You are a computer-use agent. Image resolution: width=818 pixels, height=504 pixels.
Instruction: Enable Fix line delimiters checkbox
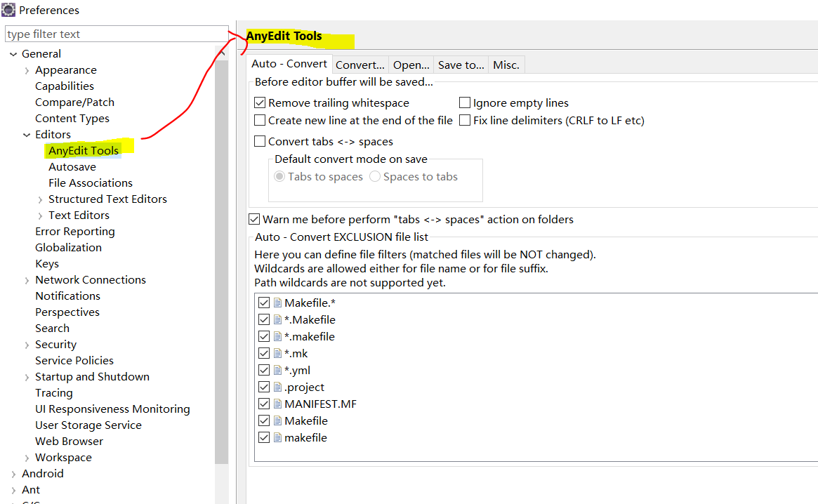pyautogui.click(x=464, y=121)
